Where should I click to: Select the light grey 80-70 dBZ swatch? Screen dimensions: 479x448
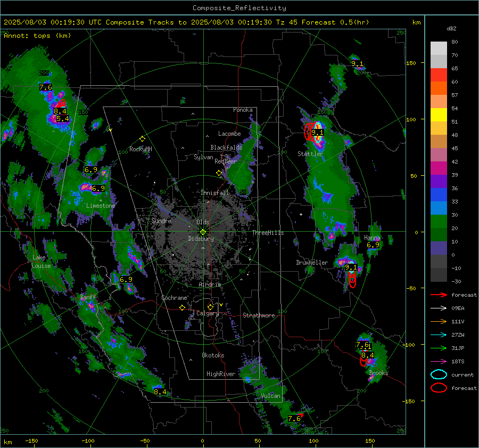[439, 48]
